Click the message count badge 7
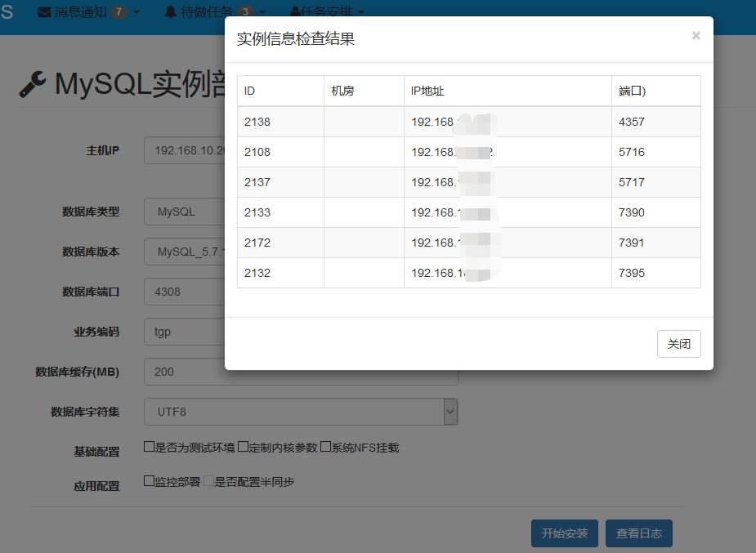 click(x=119, y=11)
